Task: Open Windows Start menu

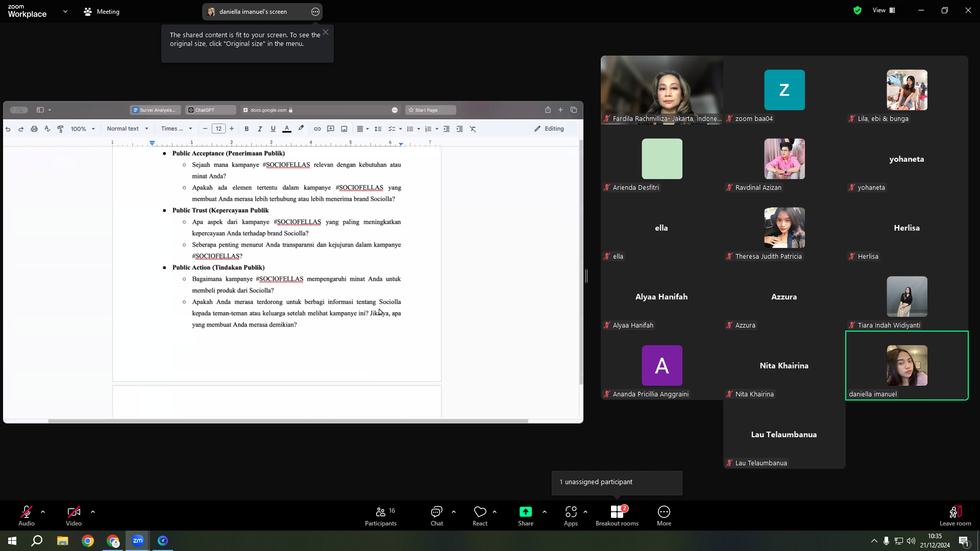Action: click(12, 541)
